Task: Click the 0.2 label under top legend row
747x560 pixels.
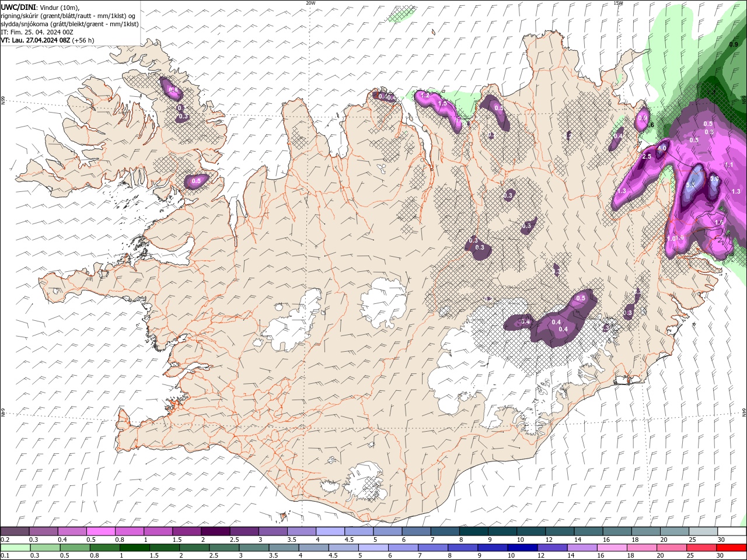Action: pyautogui.click(x=5, y=540)
